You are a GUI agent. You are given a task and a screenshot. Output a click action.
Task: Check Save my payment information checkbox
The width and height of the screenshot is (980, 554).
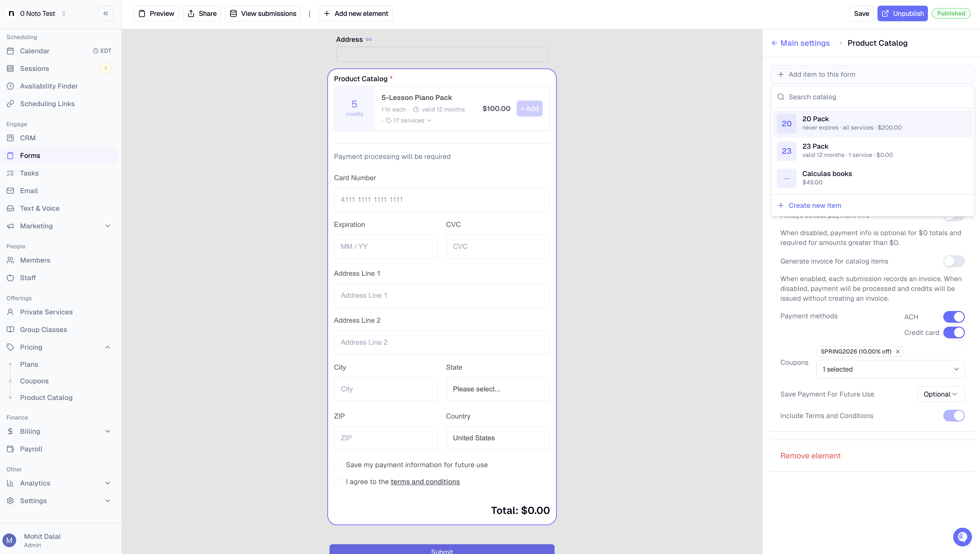pyautogui.click(x=338, y=465)
